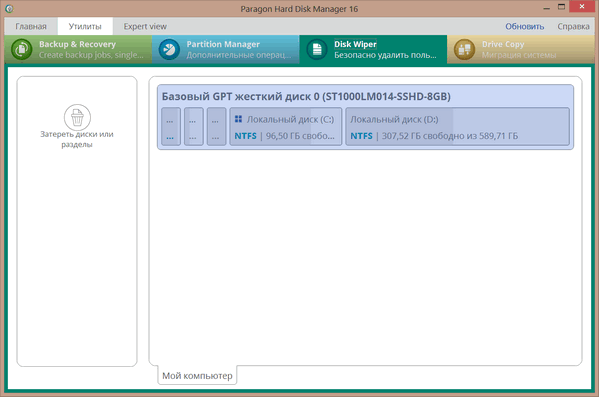Viewport: 599px width, 397px height.
Task: Click 307,52 ГБ свободно из 589,71 ГБ text
Action: [x=450, y=136]
